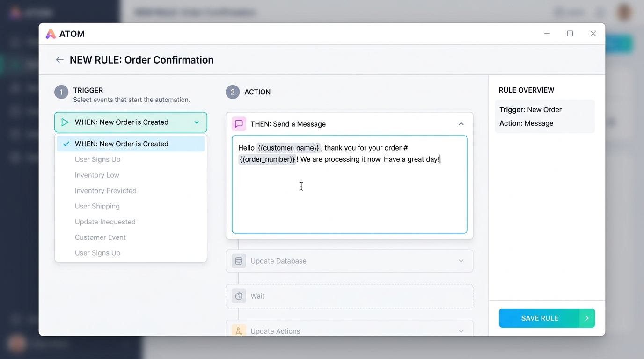Collapse the WHEN trigger dropdown
644x359 pixels.
[x=197, y=122]
